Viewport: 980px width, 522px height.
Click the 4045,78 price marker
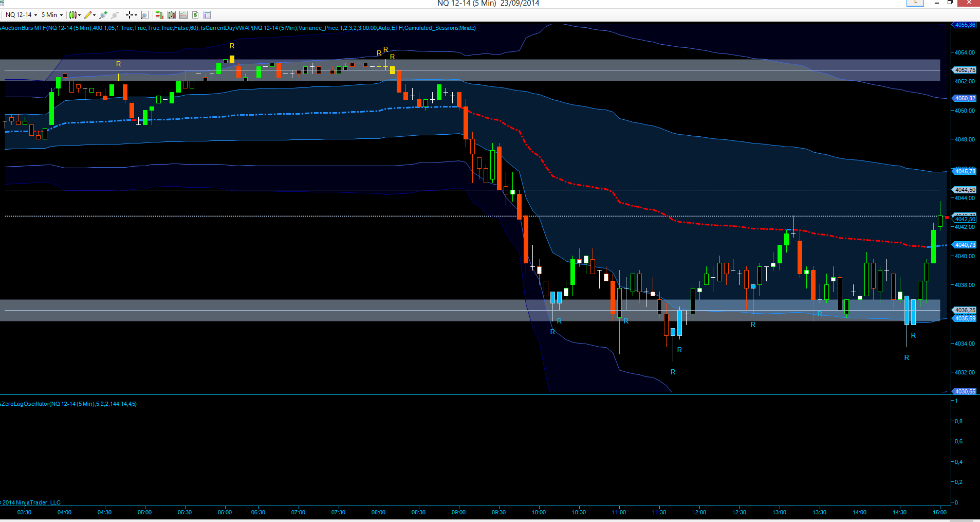coord(965,171)
